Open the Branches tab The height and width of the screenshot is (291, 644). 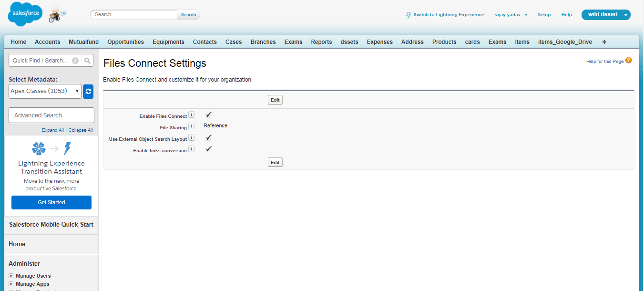tap(263, 42)
